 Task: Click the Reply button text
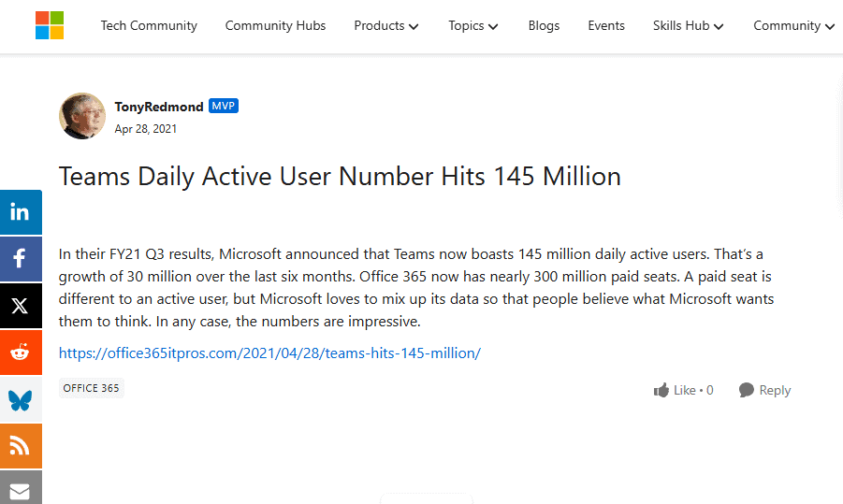click(x=775, y=390)
